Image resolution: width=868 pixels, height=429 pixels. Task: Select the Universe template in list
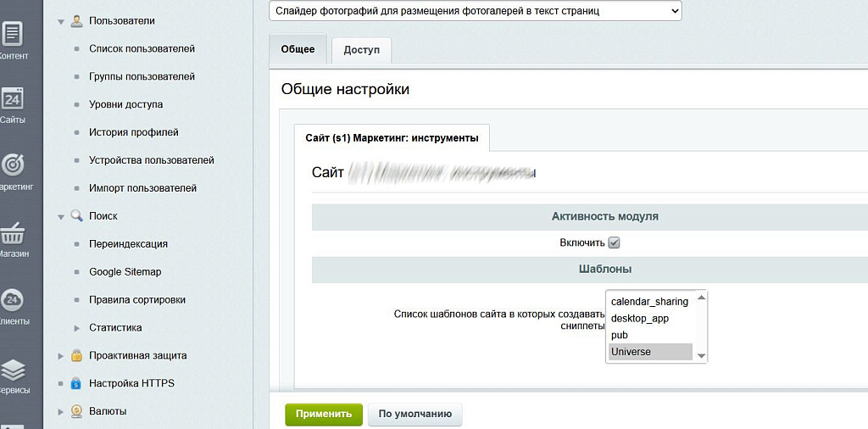649,352
